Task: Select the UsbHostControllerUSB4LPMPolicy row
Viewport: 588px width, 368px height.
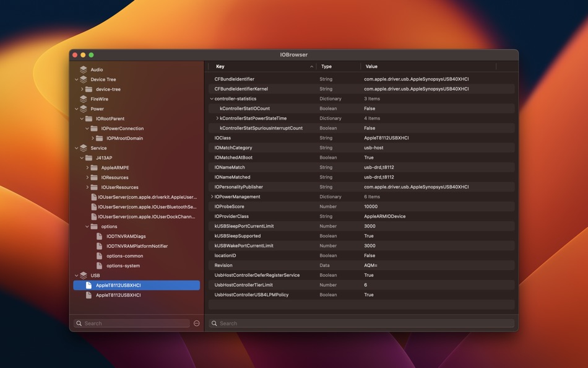Action: [361, 295]
